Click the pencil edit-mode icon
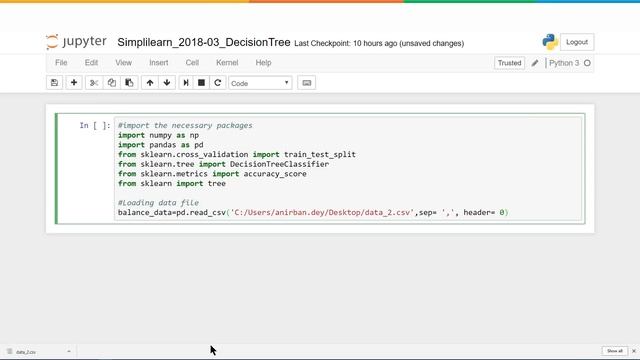This screenshot has height=360, width=640. pyautogui.click(x=535, y=63)
